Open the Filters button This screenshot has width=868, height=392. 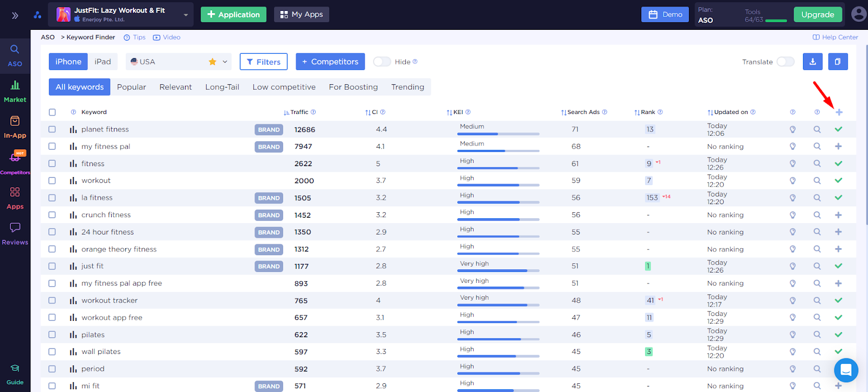[x=264, y=61]
